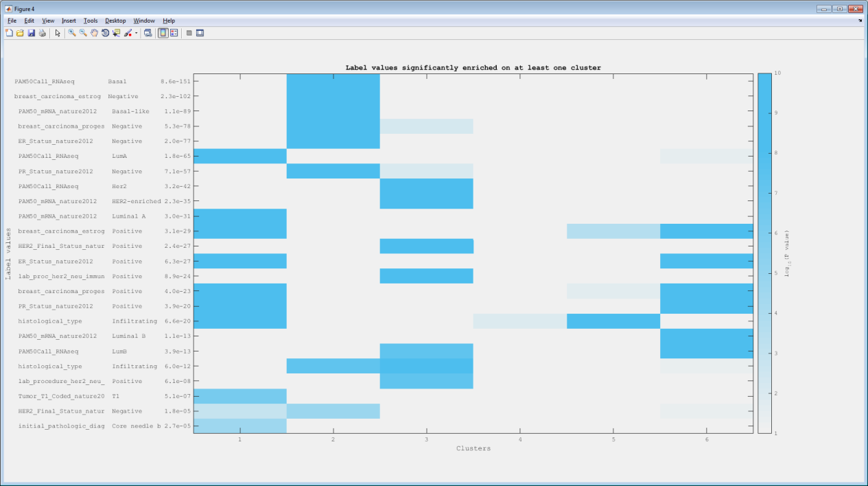This screenshot has width=868, height=486.
Task: Save the figure using the floppy disk icon
Action: (31, 32)
